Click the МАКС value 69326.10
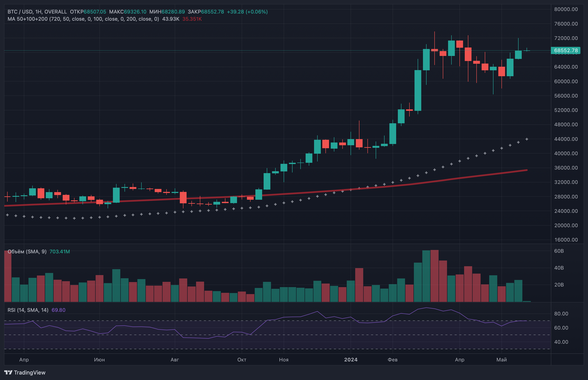588x380 pixels. pyautogui.click(x=135, y=12)
